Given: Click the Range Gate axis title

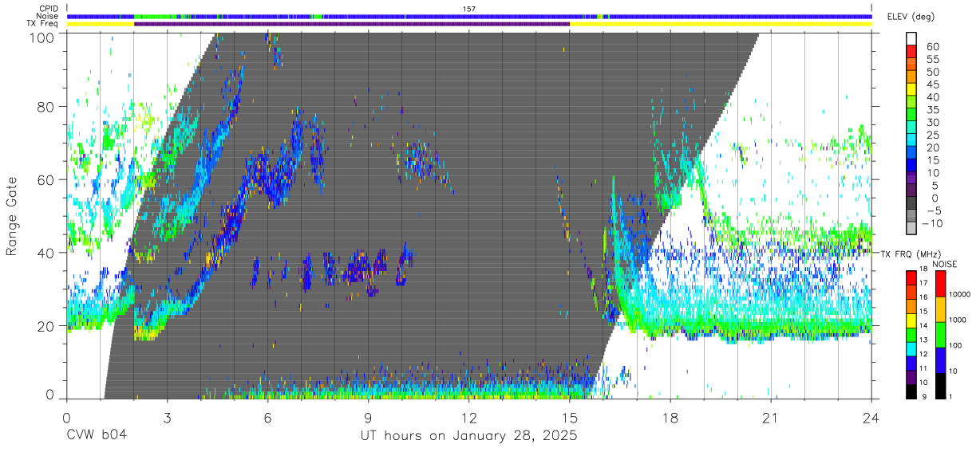Looking at the screenshot, I should coord(12,216).
